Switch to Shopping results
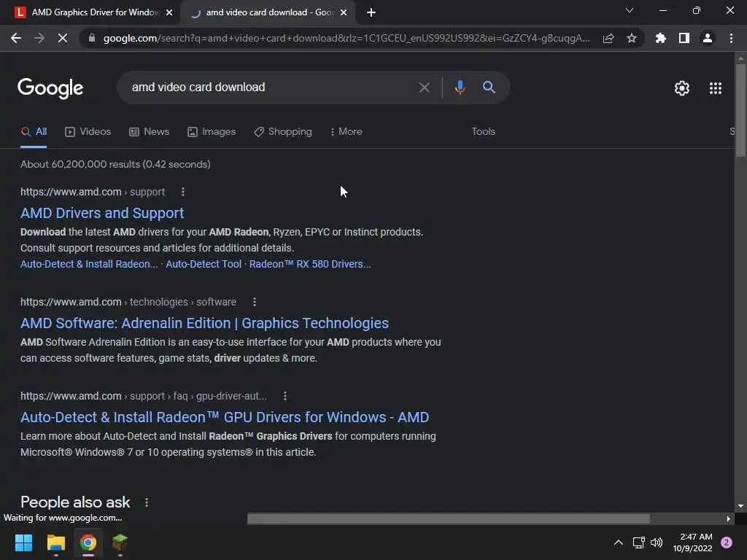The height and width of the screenshot is (560, 747). click(x=283, y=132)
